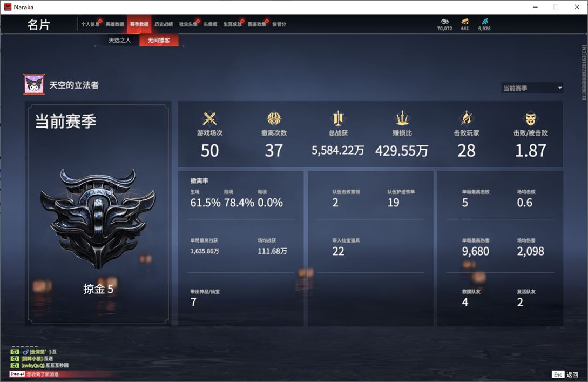Switch to the 英雄数据 tab
The width and height of the screenshot is (588, 382).
click(114, 24)
